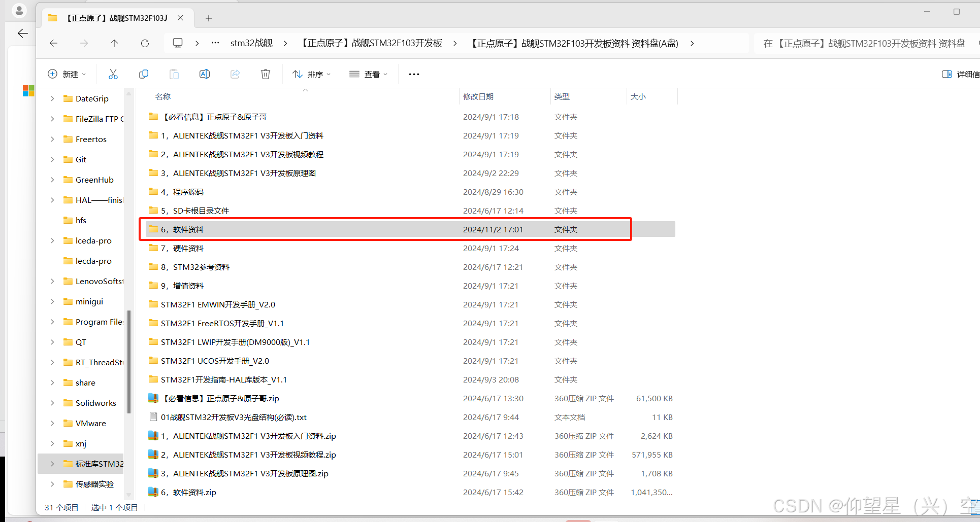
Task: Open the 查看 view dropdown
Action: click(369, 74)
